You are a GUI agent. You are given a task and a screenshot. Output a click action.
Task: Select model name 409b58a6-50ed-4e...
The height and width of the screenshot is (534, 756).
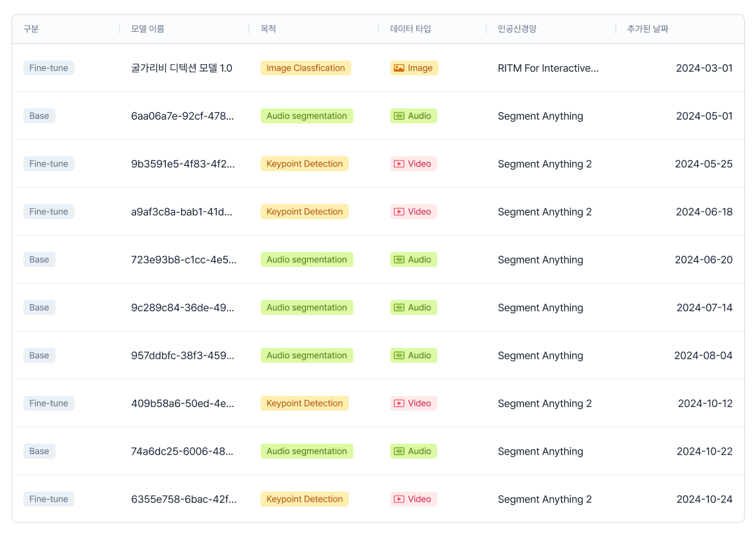click(183, 403)
